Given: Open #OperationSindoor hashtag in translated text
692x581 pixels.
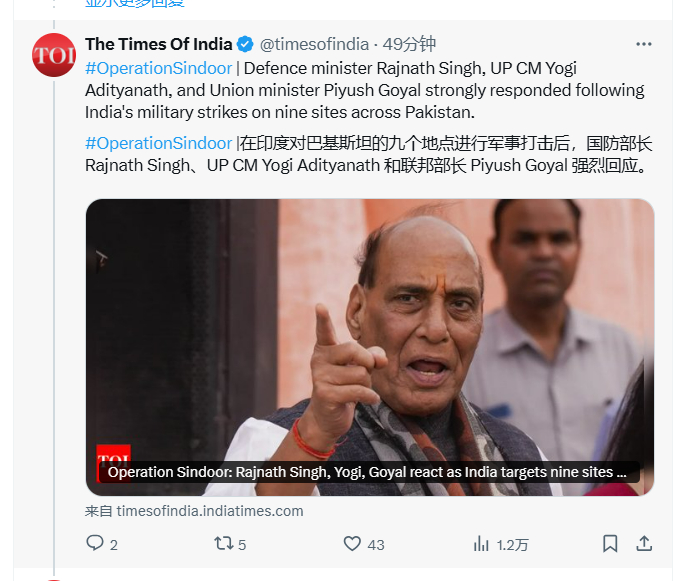Looking at the screenshot, I should tap(158, 143).
